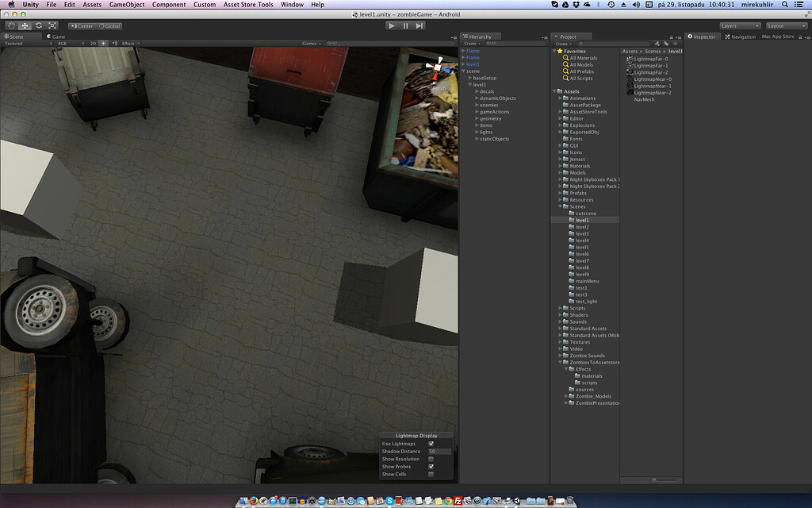Switch handle rotation using the Global button

click(109, 26)
